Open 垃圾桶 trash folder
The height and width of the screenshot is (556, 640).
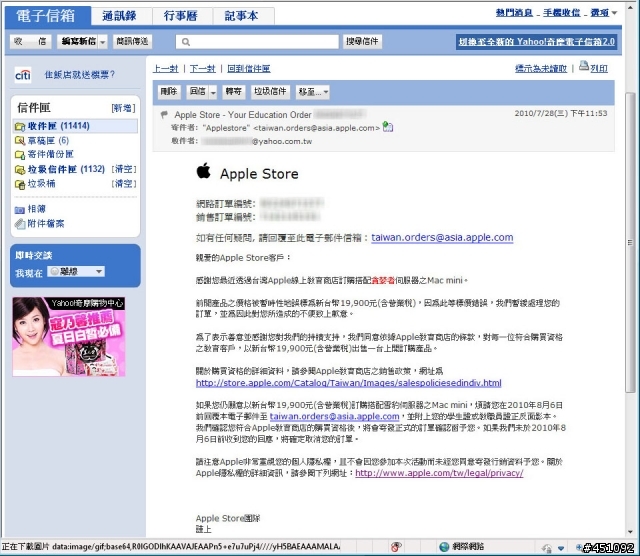coord(41,184)
